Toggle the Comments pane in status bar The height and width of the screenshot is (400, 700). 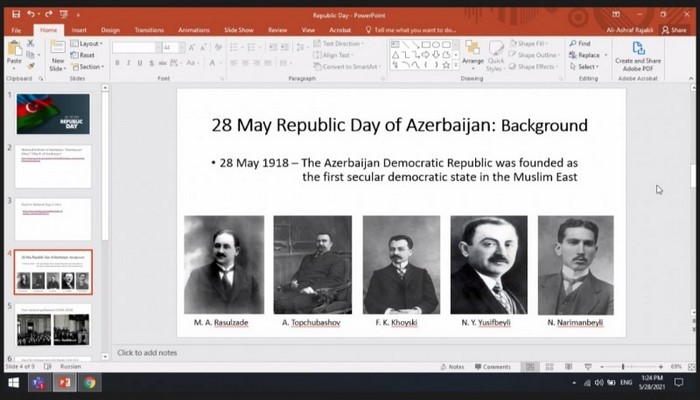click(491, 367)
